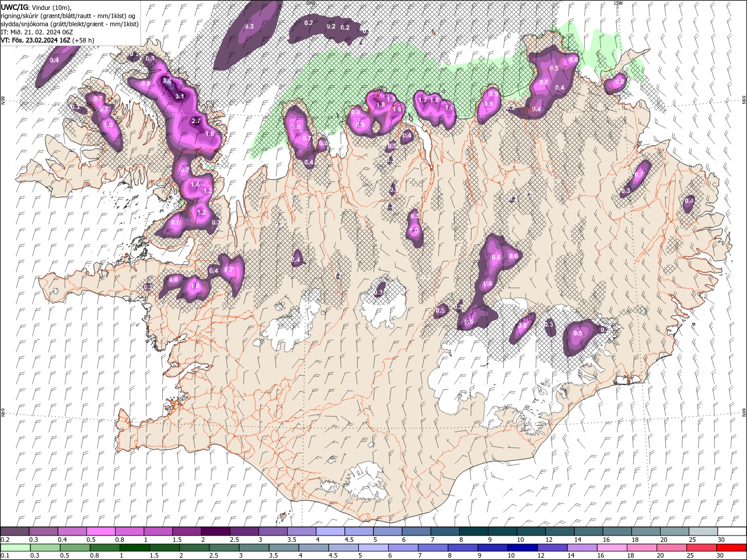This screenshot has width=747, height=560.
Task: Click the 1.7 precipitation value on the map
Action: pos(423,100)
